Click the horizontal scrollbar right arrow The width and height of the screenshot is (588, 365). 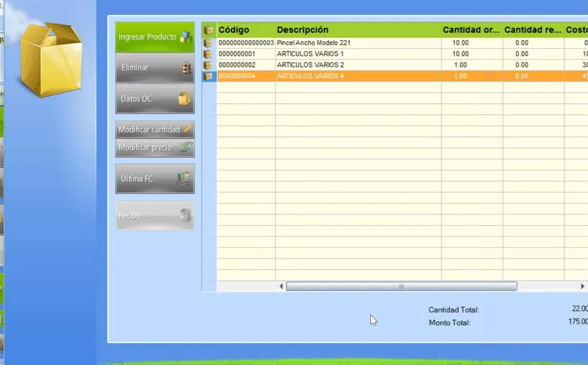pos(582,286)
